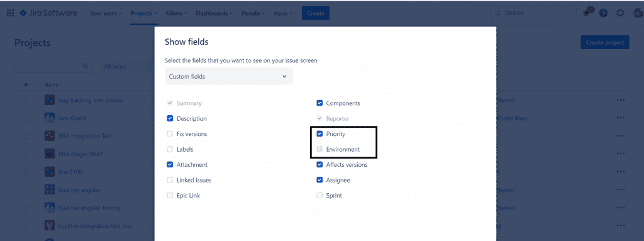Open the help question mark icon
This screenshot has height=241, width=644.
click(x=603, y=13)
